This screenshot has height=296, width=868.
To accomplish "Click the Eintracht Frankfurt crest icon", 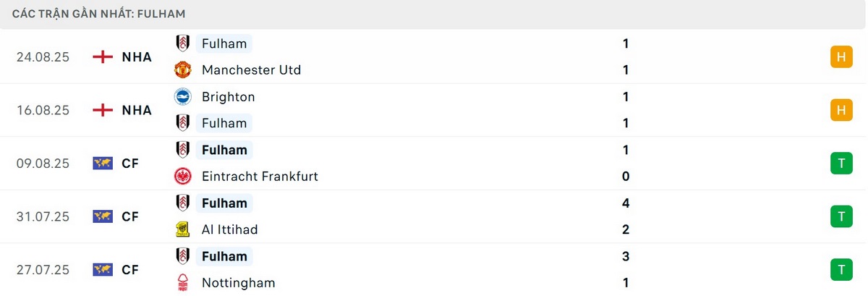I will pyautogui.click(x=183, y=177).
